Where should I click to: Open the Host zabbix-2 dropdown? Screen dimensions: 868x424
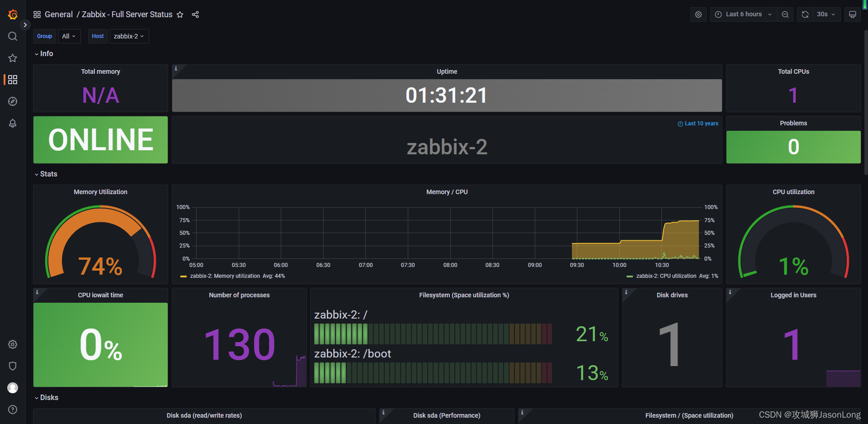pos(129,36)
